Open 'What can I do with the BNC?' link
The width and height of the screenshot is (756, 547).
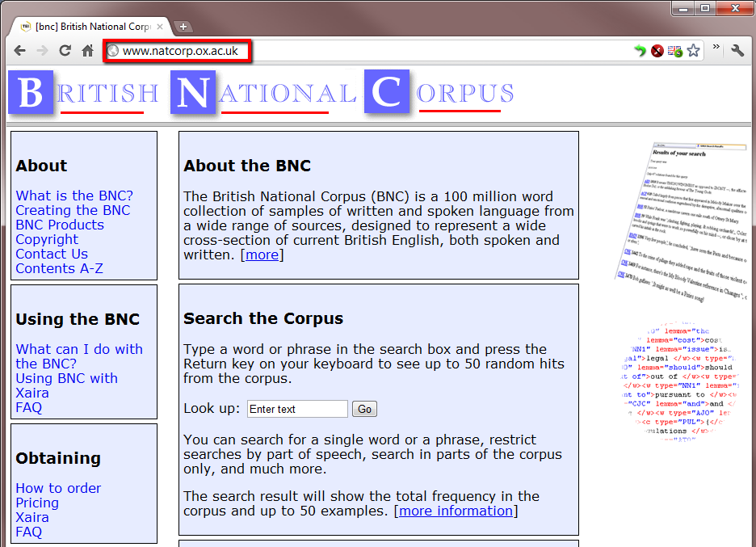[79, 356]
